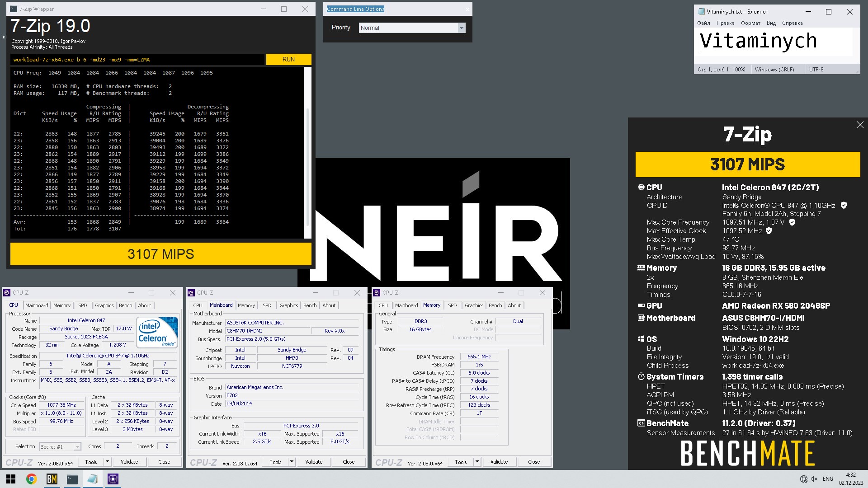Click Windows (CRLF) status entry
This screenshot has width=868, height=488.
774,70
